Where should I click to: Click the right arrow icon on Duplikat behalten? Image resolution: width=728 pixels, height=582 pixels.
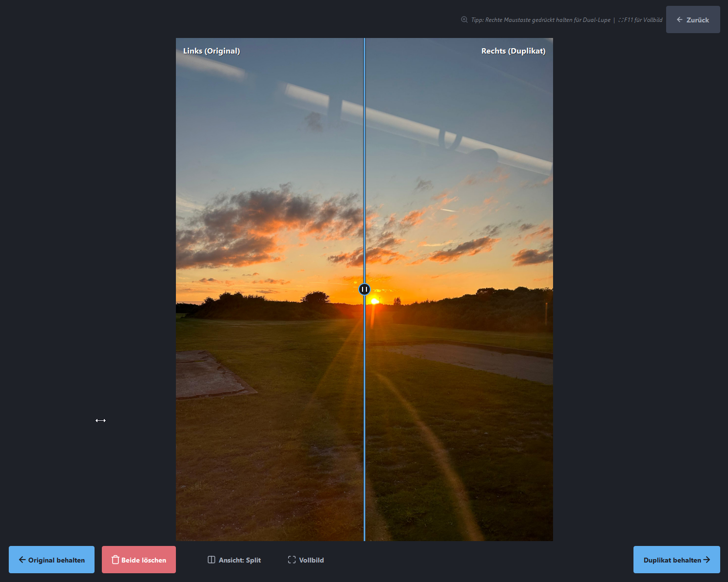(707, 560)
